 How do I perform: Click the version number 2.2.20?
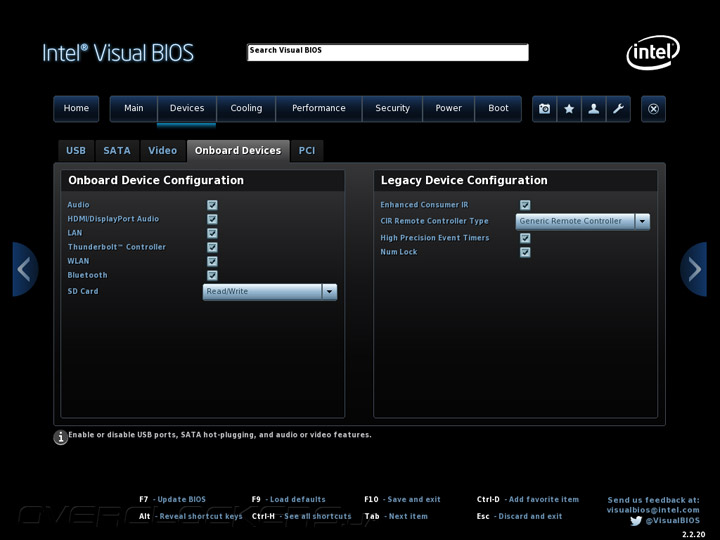pos(693,534)
